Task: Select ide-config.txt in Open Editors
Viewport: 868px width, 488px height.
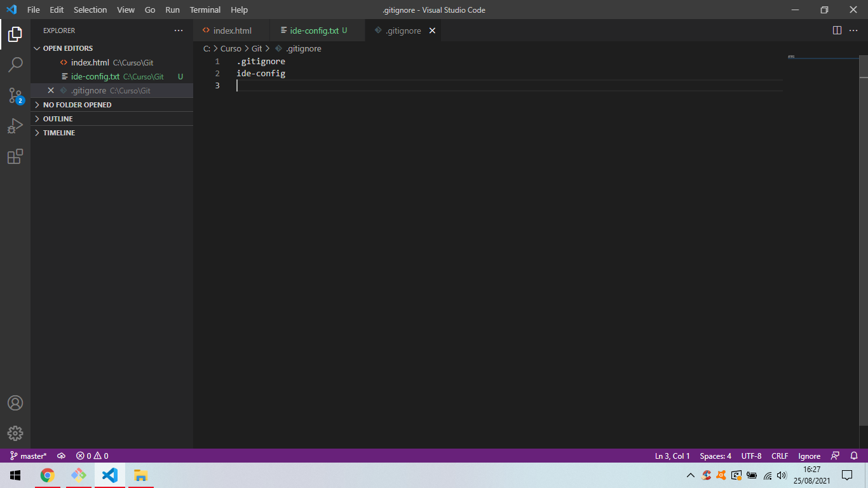Action: click(x=111, y=76)
